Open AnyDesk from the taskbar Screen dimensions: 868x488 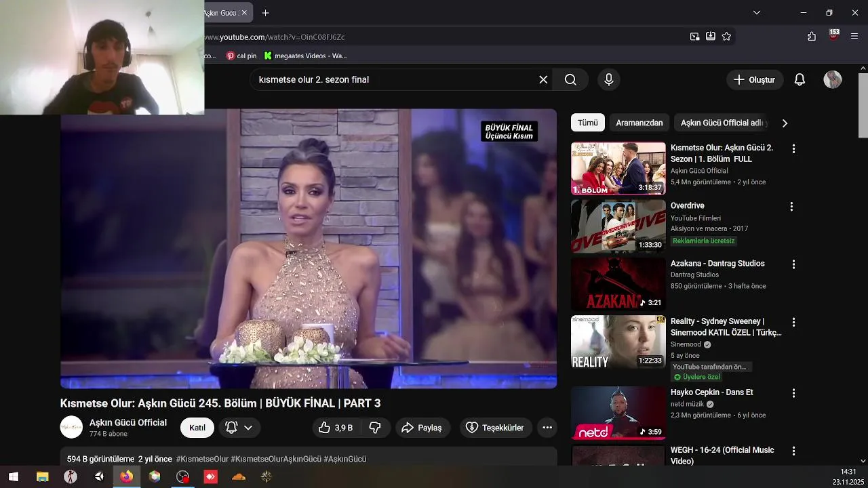[211, 476]
